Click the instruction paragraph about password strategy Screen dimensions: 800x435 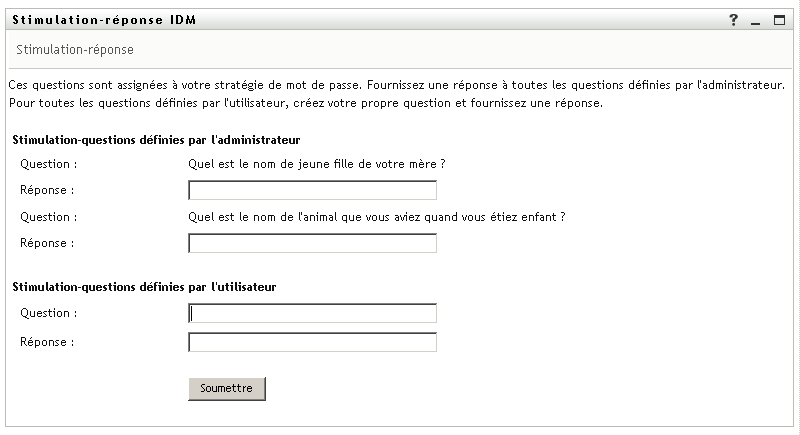pos(397,94)
